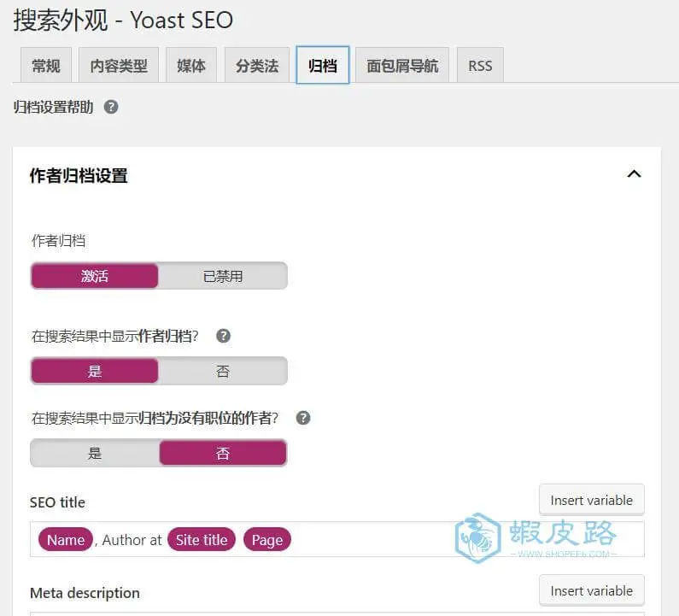Select the 归档 tab
Viewport: 679px width, 616px height.
pos(323,65)
